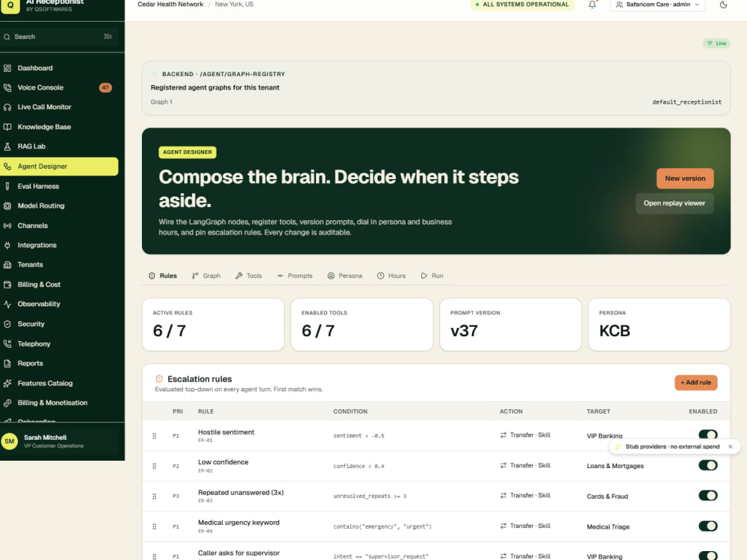Open Integrations plug icon
Screen dimensions: 747x560
(x=7, y=245)
